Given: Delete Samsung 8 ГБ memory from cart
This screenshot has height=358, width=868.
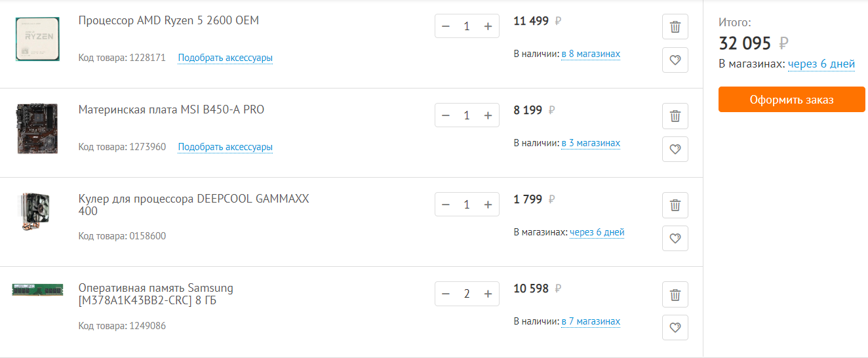Looking at the screenshot, I should pos(675,294).
